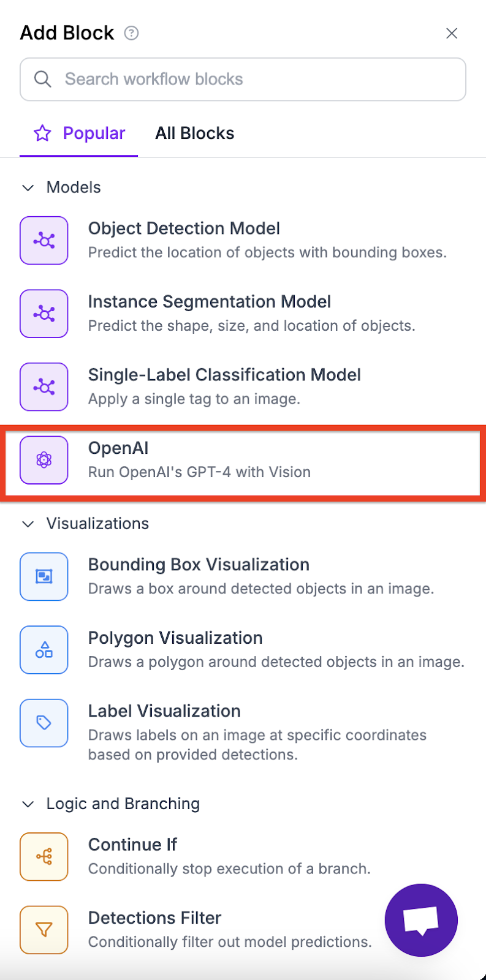Select the Bounding Box Visualization icon
The height and width of the screenshot is (980, 486).
(x=44, y=576)
